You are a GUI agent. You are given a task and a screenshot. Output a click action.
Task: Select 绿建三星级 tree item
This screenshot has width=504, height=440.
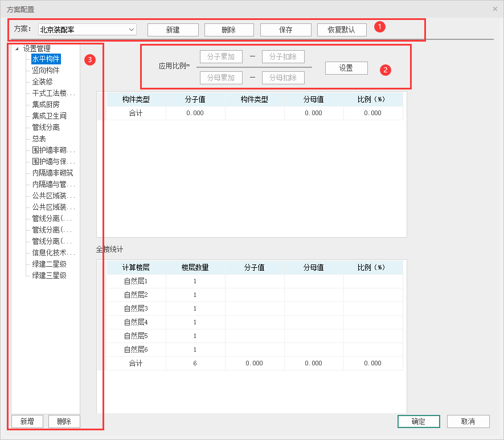pos(49,275)
